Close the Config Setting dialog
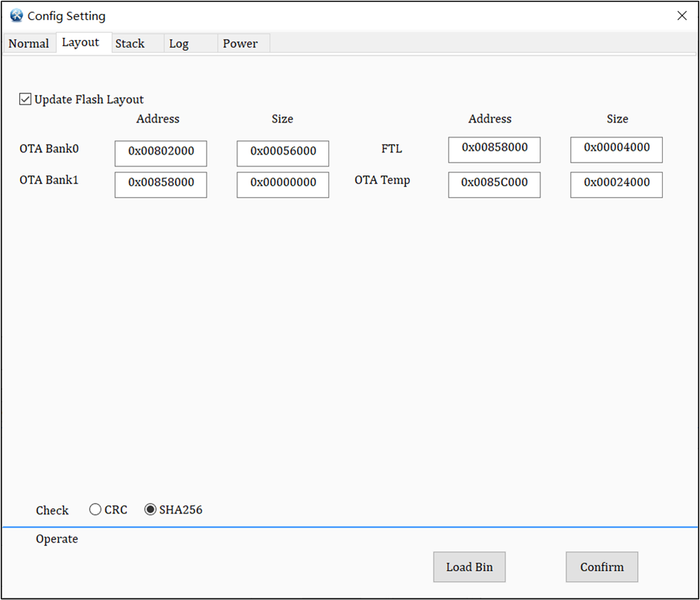The image size is (700, 600). [x=681, y=15]
